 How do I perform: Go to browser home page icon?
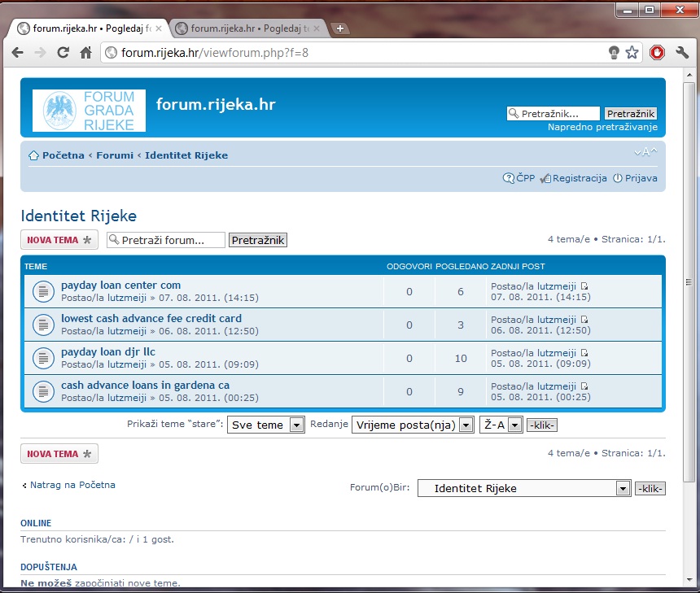coord(85,53)
